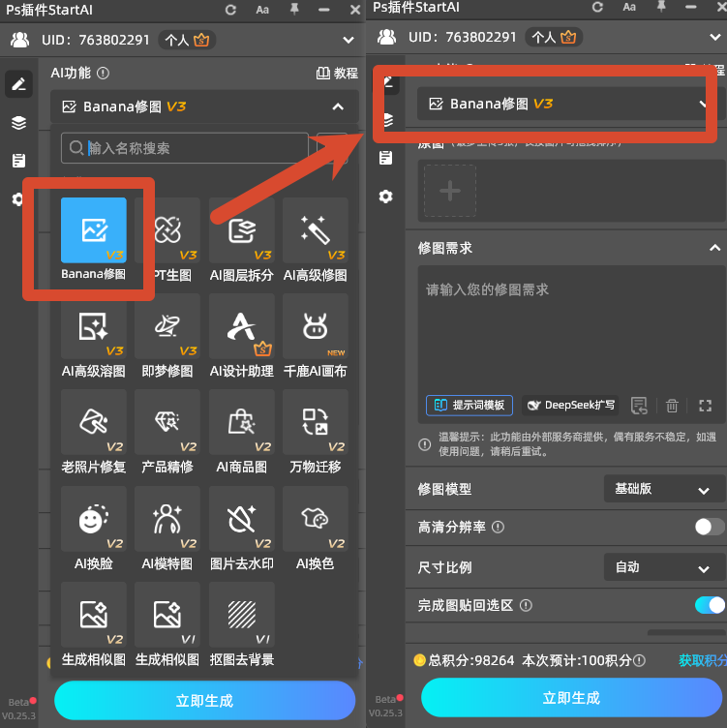Click info icon next to AI功能
The height and width of the screenshot is (728, 727).
[103, 73]
